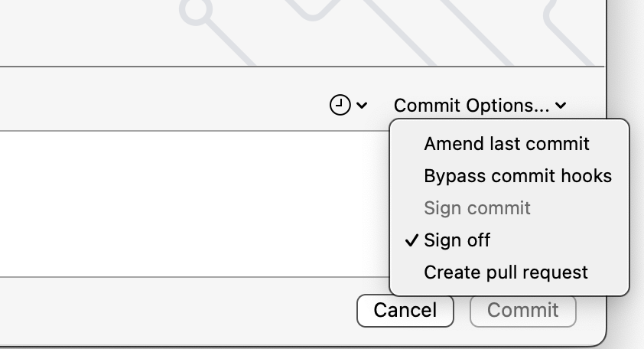Click the Commit button
Image resolution: width=644 pixels, height=349 pixels.
522,310
